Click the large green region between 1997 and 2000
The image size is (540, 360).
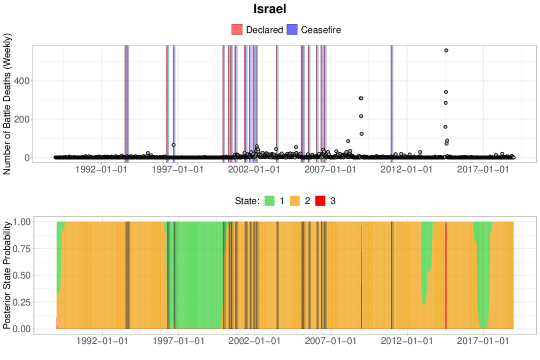pyautogui.click(x=198, y=275)
